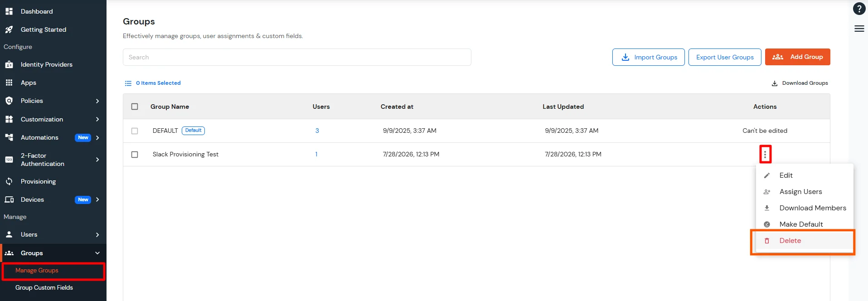Check the DEFAULT group checkbox
Screen dimensions: 868x301
click(x=135, y=131)
